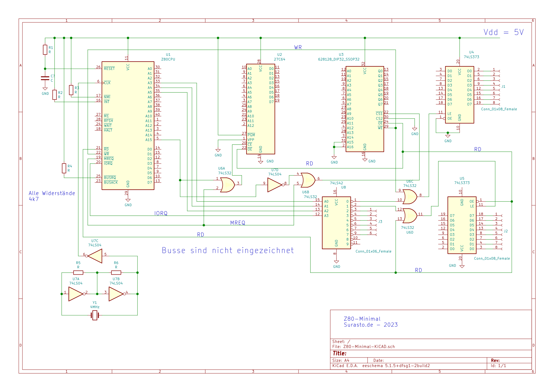Select resistor R6
The image size is (554, 392).
tap(116, 273)
